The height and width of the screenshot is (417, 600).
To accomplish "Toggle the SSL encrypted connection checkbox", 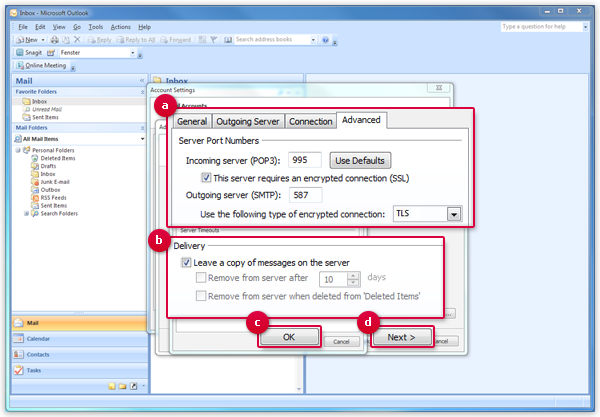I will tap(206, 177).
